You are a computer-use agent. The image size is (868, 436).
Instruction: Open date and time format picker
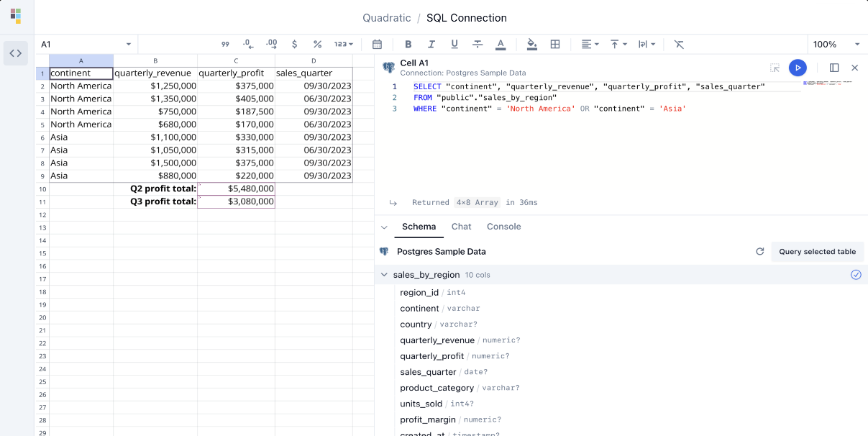[377, 44]
